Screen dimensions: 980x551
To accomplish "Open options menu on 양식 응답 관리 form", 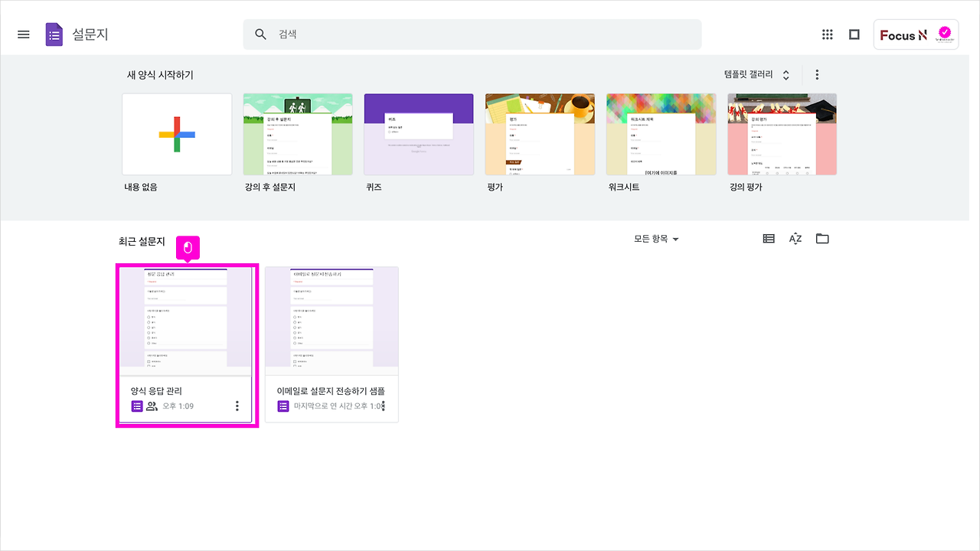I will (237, 406).
